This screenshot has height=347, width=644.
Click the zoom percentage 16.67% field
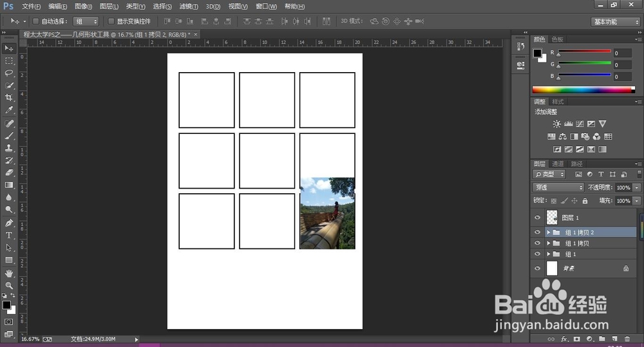click(30, 339)
